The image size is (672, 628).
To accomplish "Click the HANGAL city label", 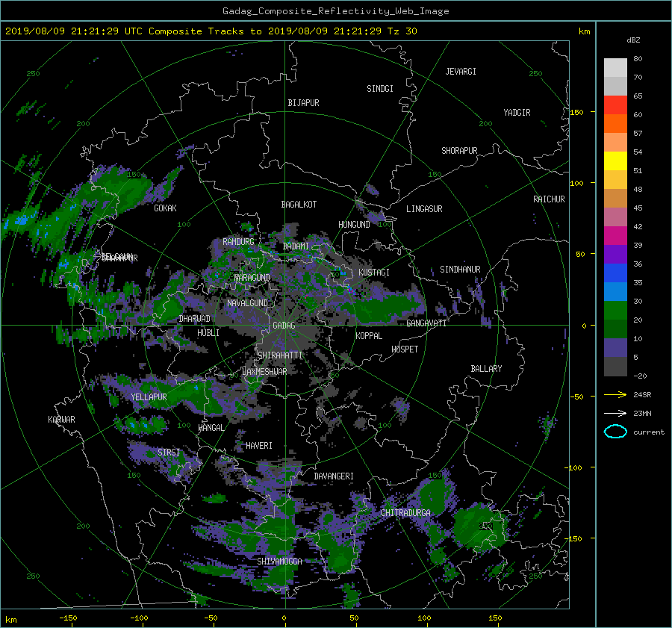I will [x=211, y=428].
